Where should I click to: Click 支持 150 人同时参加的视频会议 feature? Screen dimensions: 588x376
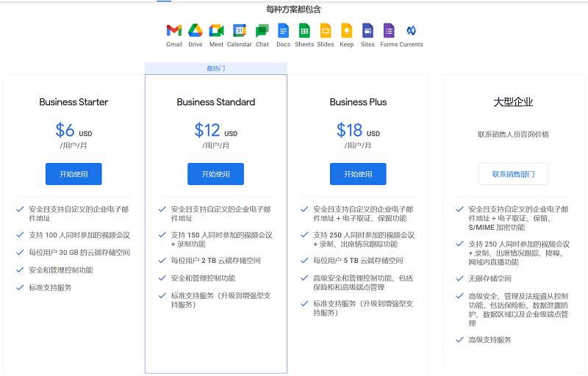(222, 239)
